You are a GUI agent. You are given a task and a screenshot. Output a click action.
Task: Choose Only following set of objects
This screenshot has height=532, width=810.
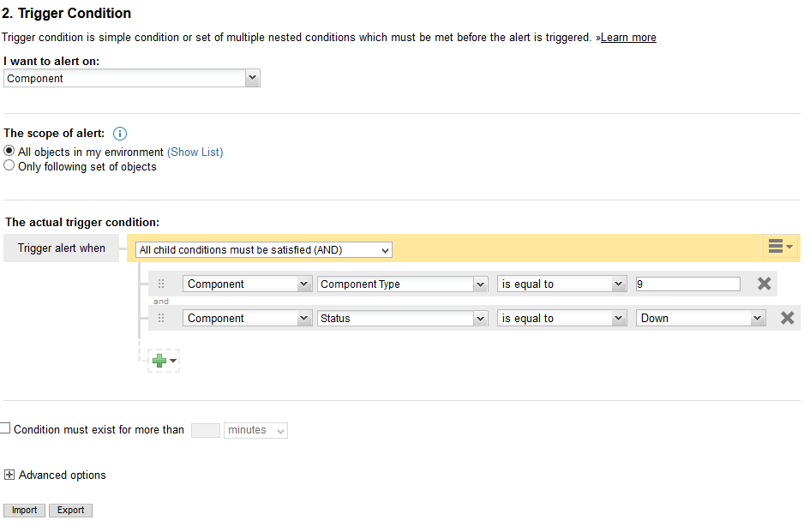9,166
